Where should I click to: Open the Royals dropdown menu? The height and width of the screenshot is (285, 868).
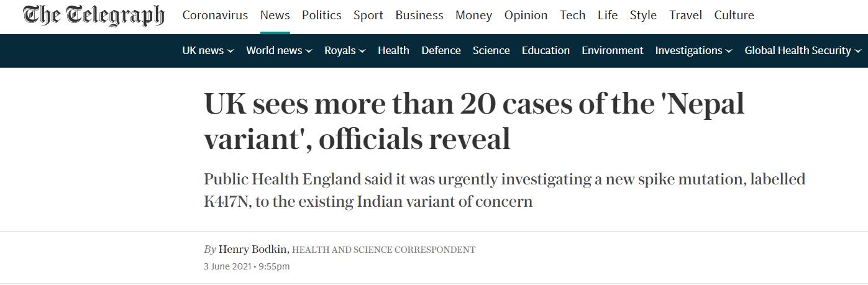pos(345,51)
